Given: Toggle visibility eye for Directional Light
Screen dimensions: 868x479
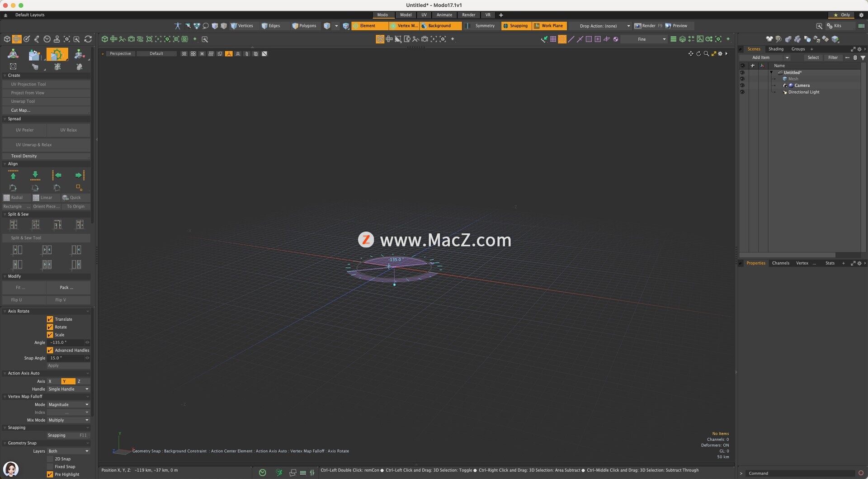Looking at the screenshot, I should 742,92.
